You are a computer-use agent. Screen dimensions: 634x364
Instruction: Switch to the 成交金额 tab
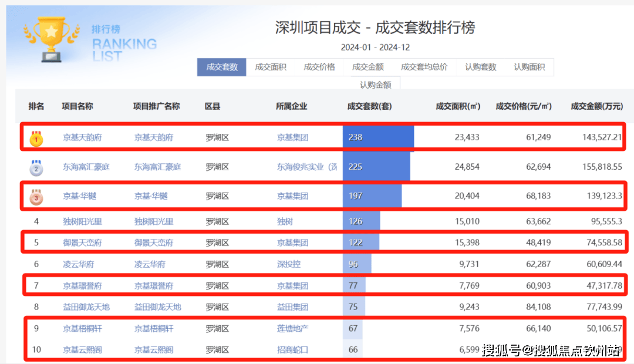(367, 67)
